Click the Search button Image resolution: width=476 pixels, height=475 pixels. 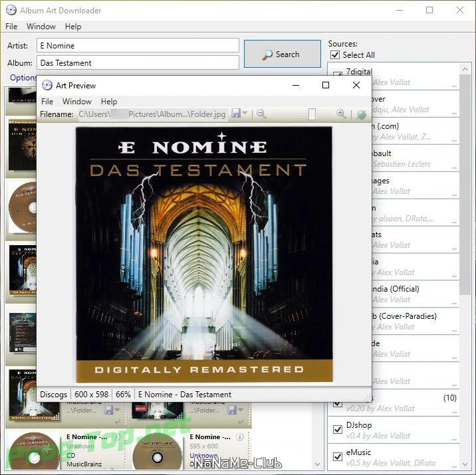tap(283, 54)
